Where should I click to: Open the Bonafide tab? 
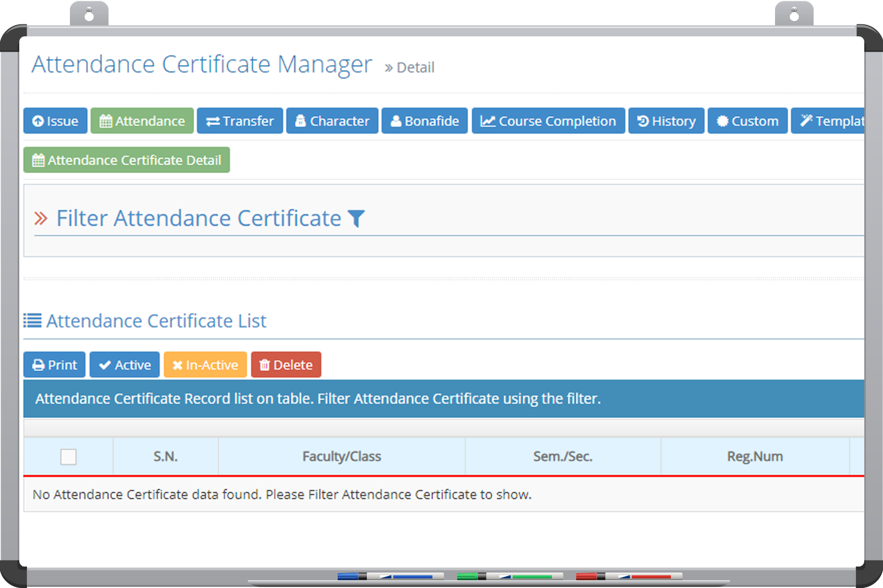pos(425,121)
